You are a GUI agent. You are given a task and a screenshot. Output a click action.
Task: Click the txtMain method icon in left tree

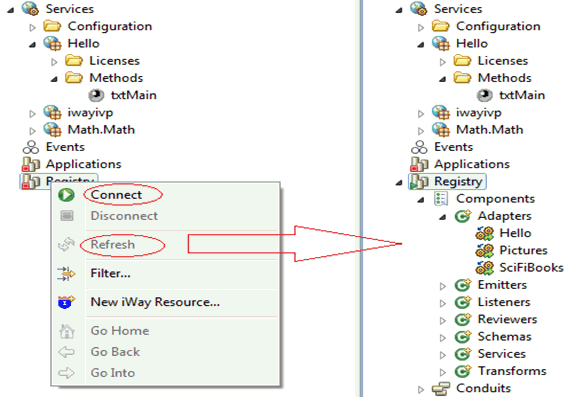coord(96,95)
